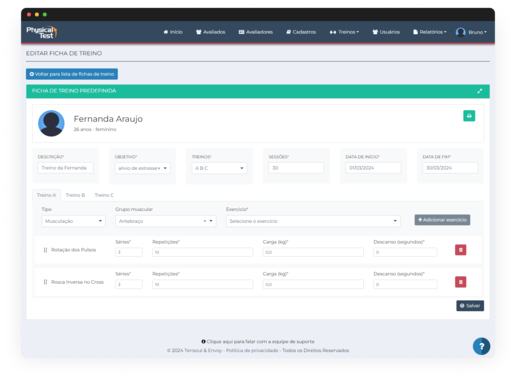516x379 pixels.
Task: Click the Rosca Inversa no Cross exercise name
Action: [77, 282]
